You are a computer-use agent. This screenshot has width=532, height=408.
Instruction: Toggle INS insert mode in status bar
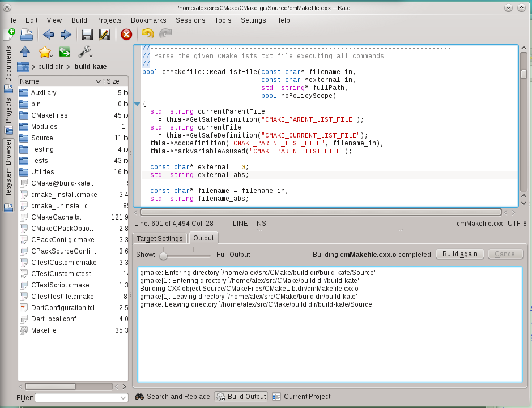tap(260, 224)
